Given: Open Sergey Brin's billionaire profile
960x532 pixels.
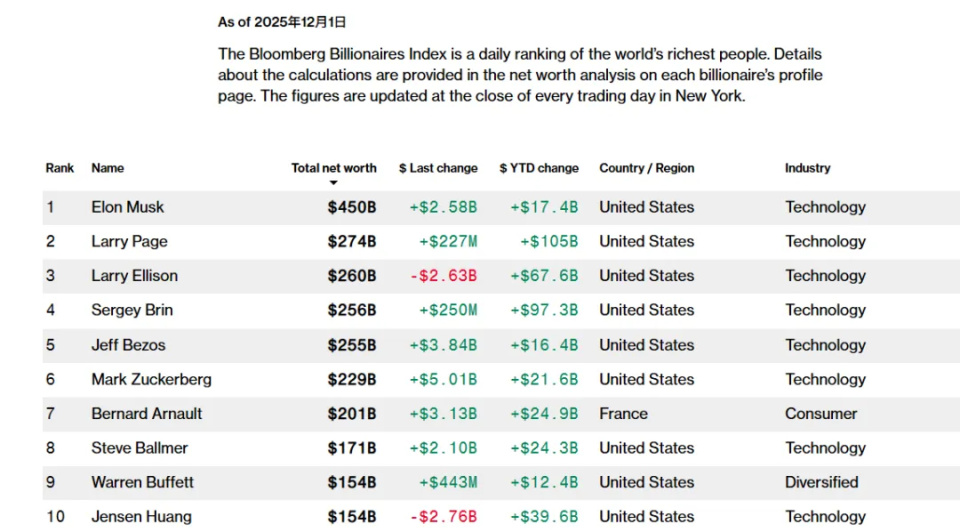Looking at the screenshot, I should pos(132,310).
